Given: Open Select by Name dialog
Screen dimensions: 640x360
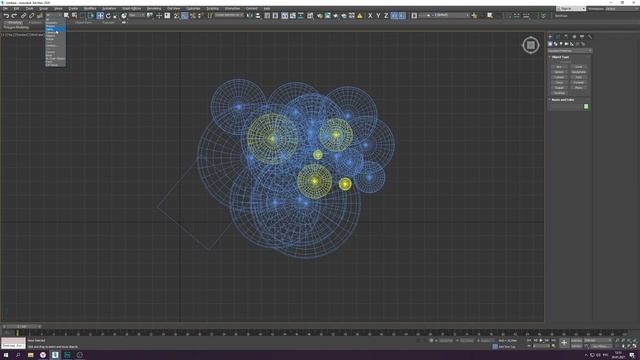Looking at the screenshot, I should [x=74, y=16].
